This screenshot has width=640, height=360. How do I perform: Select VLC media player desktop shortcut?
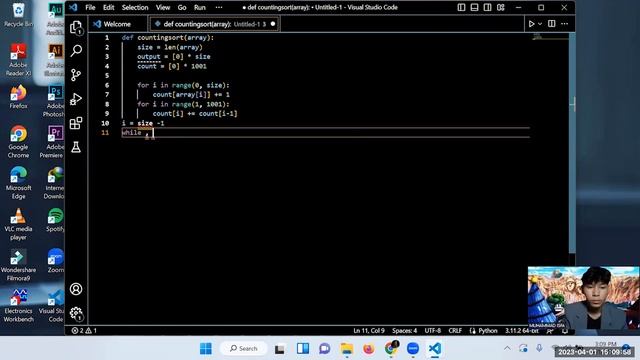click(x=18, y=224)
